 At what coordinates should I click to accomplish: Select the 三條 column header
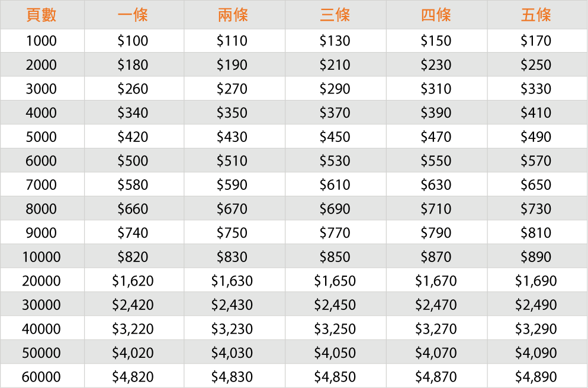[335, 15]
